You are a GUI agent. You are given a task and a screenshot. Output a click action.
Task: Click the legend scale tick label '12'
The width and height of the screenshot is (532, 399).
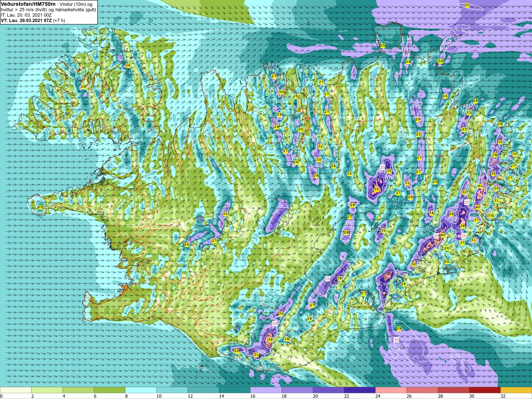coord(190,396)
